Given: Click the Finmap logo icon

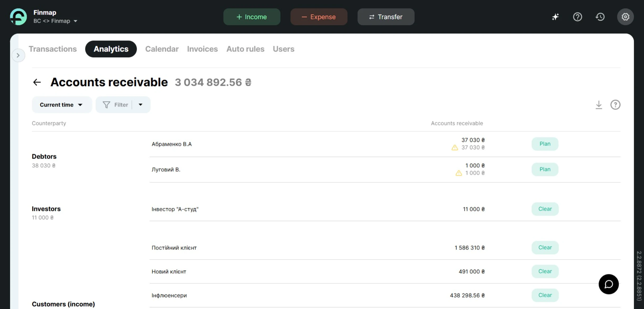Looking at the screenshot, I should coord(18,16).
